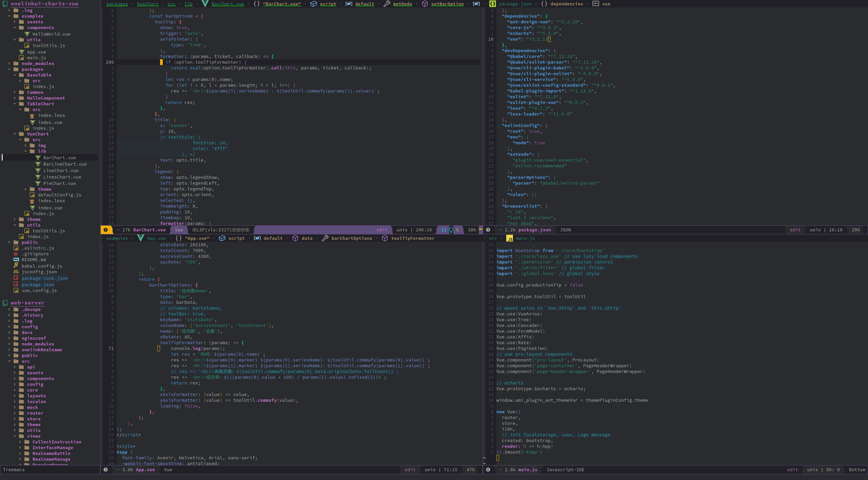Screen dimensions: 868x480
Task: Click the JS icon beside main.js breadcrumb
Action: [510, 238]
